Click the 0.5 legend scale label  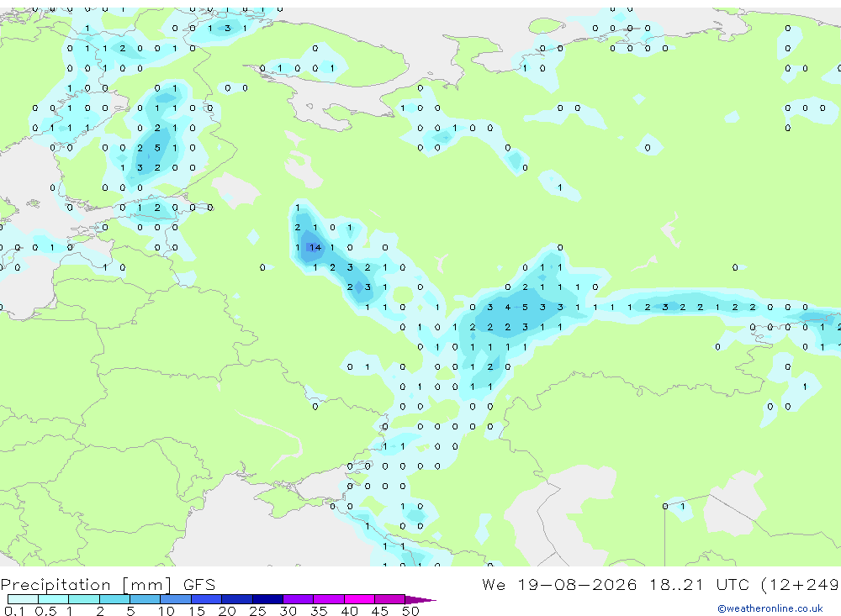pos(45,611)
